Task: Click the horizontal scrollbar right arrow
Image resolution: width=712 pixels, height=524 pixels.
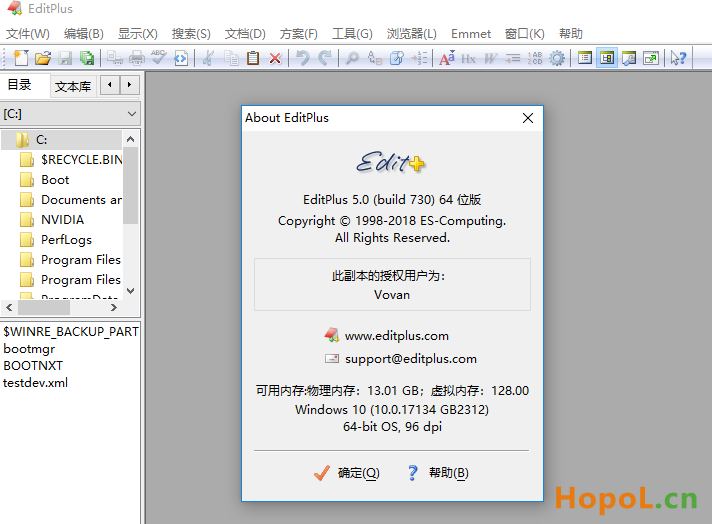Action: coord(114,307)
